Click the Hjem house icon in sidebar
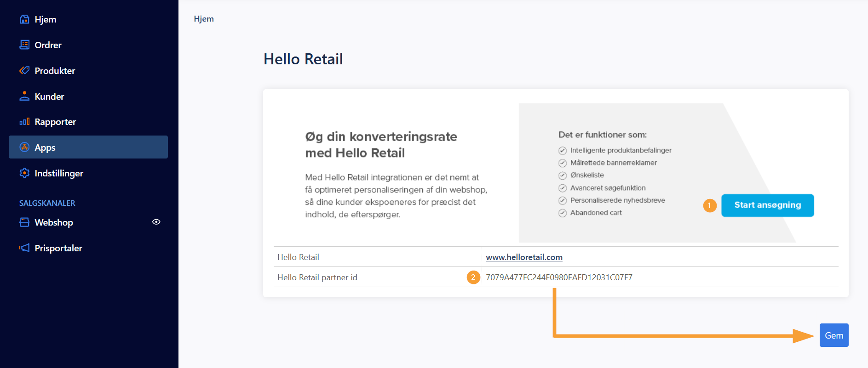The height and width of the screenshot is (368, 868). coord(24,19)
